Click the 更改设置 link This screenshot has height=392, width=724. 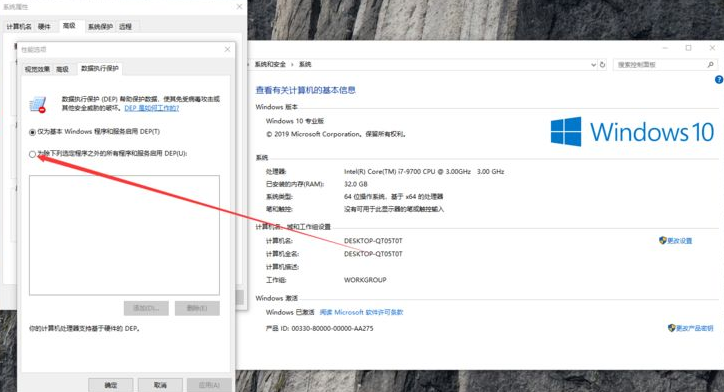coord(679,241)
